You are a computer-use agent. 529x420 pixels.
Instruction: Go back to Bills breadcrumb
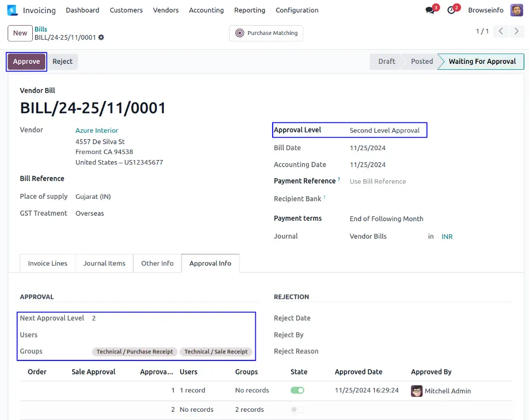tap(41, 29)
